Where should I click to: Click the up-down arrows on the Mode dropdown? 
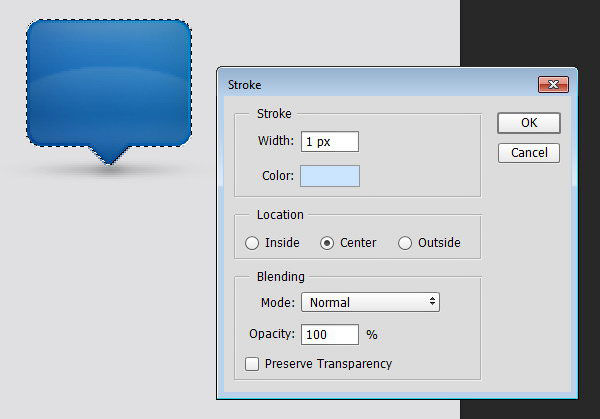pos(432,301)
